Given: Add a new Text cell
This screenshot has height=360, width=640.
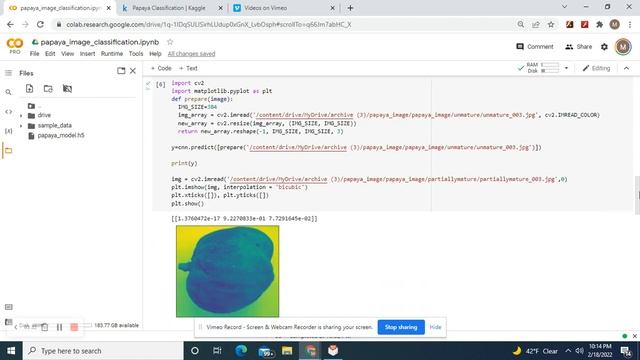Looking at the screenshot, I should pyautogui.click(x=188, y=68).
